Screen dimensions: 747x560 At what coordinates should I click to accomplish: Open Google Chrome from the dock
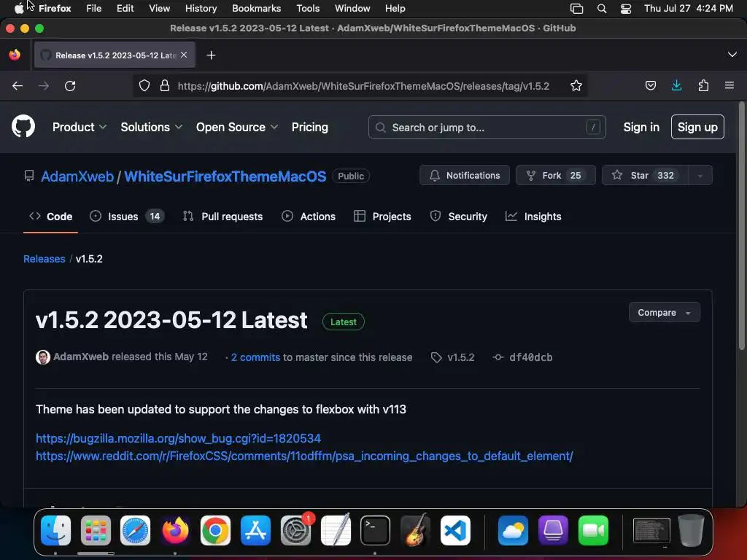215,530
